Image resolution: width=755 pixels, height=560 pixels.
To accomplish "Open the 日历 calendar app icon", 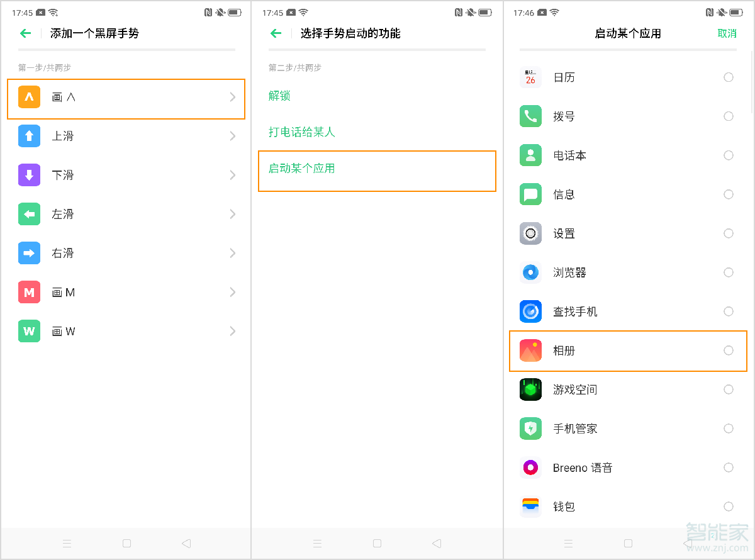I will tap(530, 77).
